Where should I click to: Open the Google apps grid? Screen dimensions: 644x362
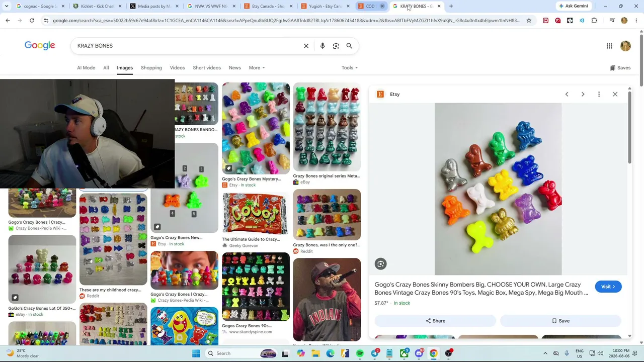[x=609, y=46]
